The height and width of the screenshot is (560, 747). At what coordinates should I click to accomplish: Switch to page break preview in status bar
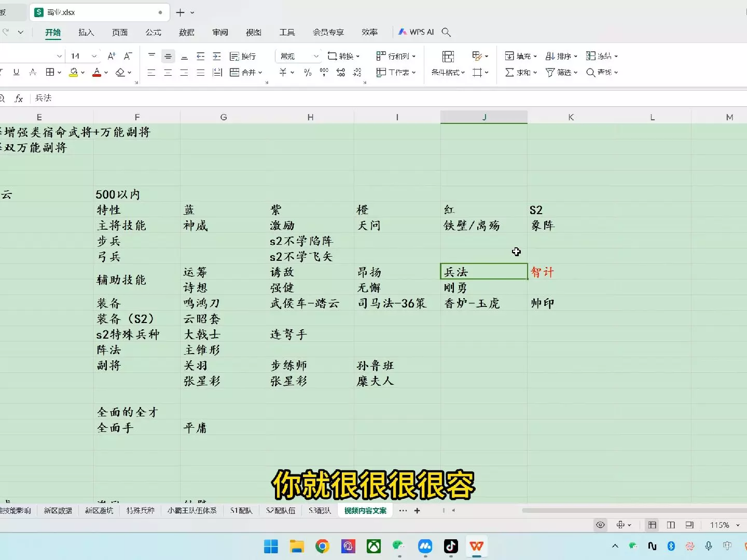[x=689, y=525]
